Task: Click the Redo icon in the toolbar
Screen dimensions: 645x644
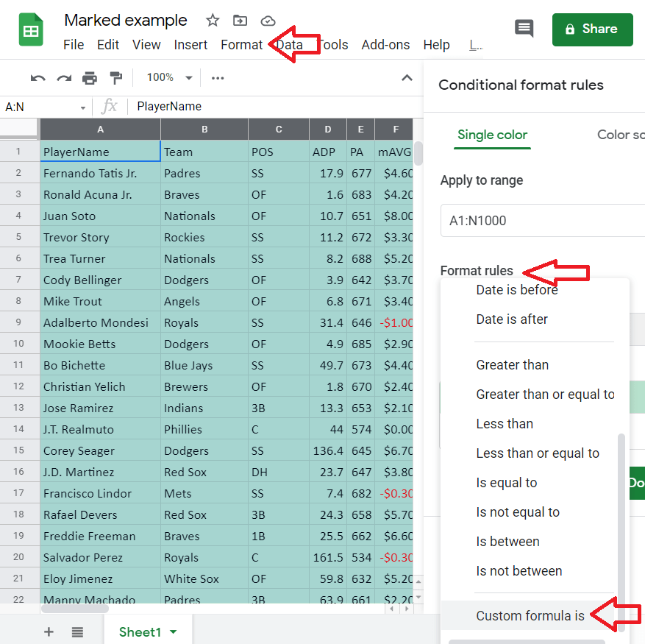Action: click(x=64, y=77)
